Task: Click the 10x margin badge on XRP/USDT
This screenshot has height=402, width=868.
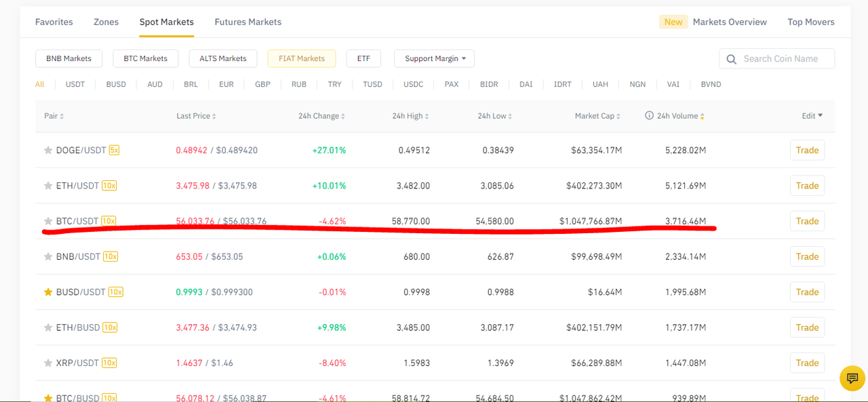Action: (x=109, y=363)
